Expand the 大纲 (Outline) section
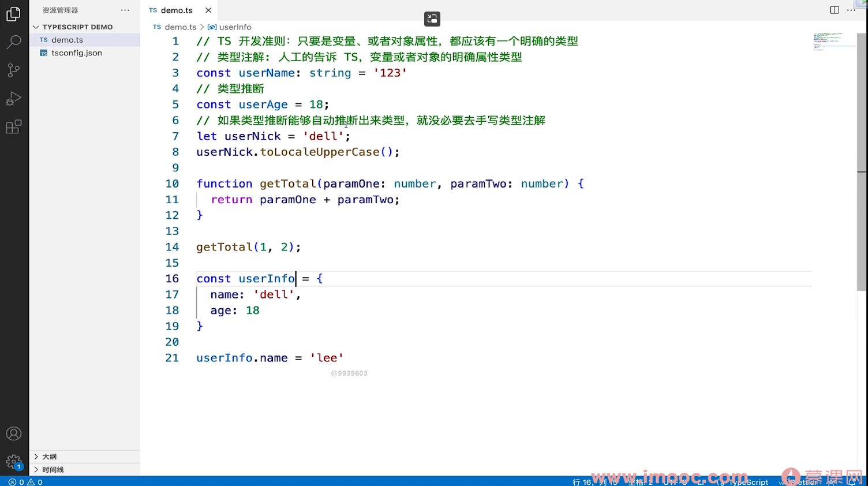868x486 pixels. pos(50,456)
